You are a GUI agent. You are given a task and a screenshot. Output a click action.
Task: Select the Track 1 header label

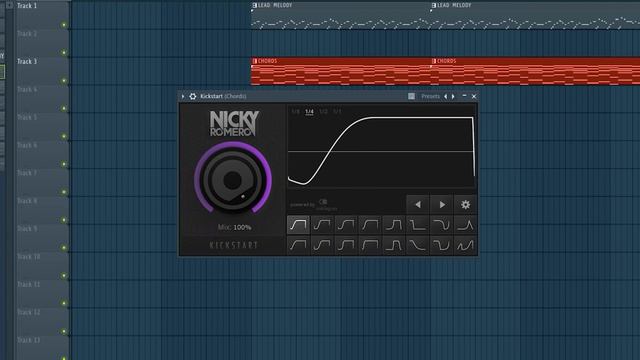[27, 6]
